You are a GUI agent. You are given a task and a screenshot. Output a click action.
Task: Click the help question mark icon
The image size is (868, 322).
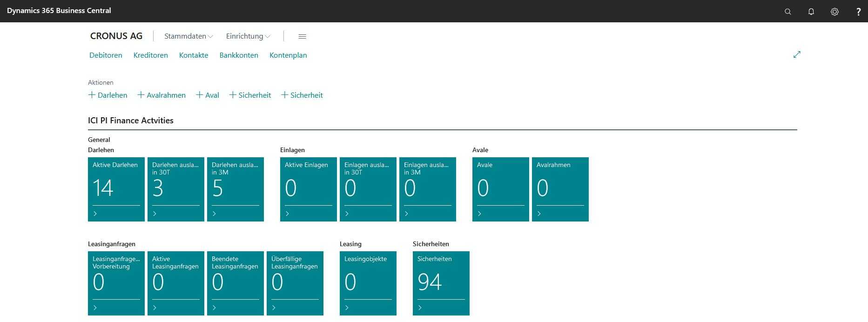pyautogui.click(x=858, y=12)
